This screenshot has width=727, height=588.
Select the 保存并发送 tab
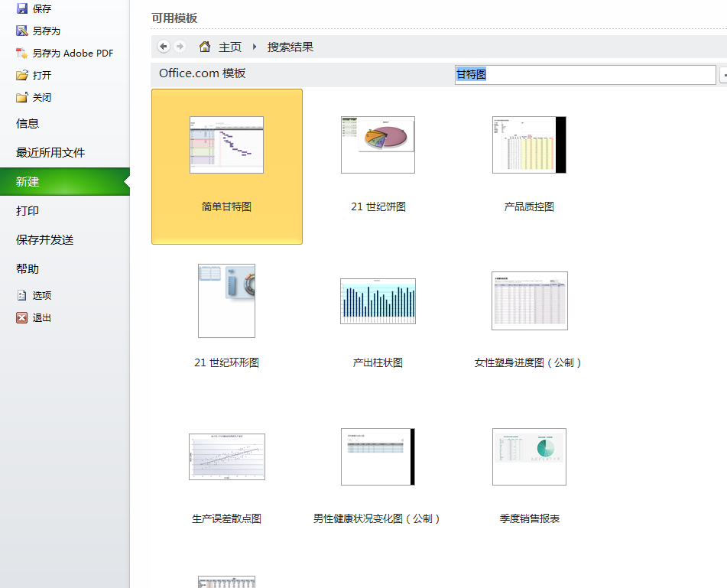(45, 240)
